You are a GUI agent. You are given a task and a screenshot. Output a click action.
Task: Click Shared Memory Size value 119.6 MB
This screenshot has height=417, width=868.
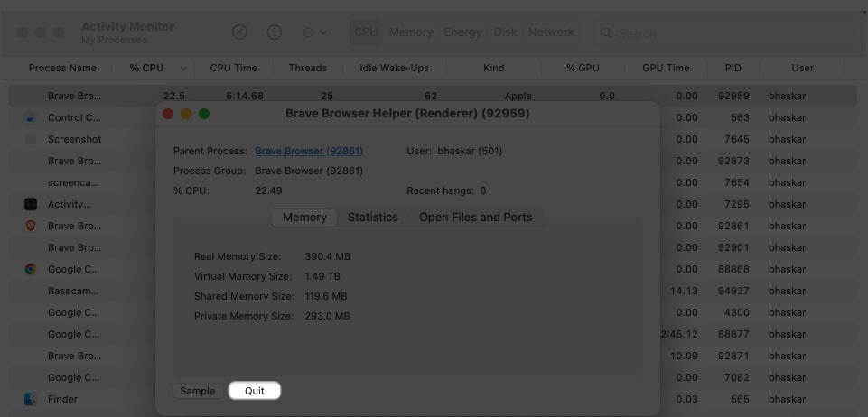(325, 296)
